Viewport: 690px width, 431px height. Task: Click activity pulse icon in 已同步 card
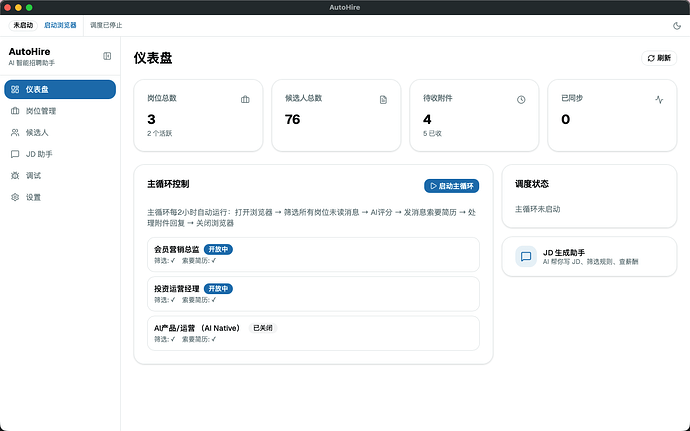(x=659, y=100)
